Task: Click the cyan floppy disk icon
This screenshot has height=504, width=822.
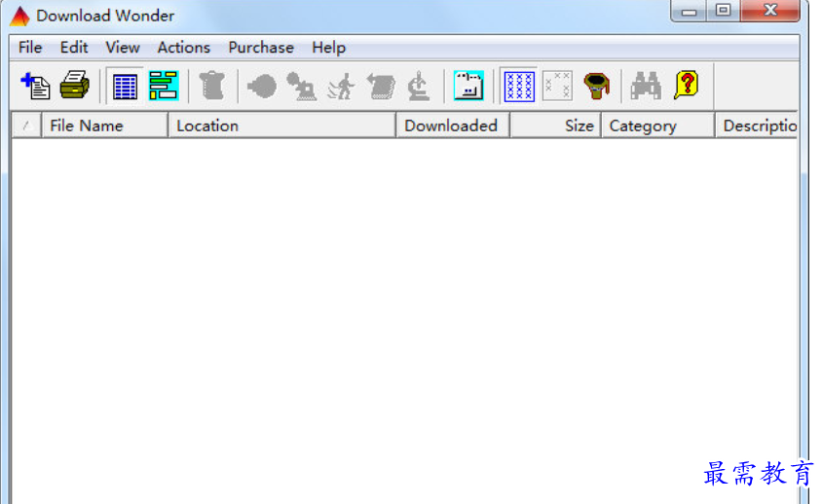Action: pyautogui.click(x=468, y=86)
